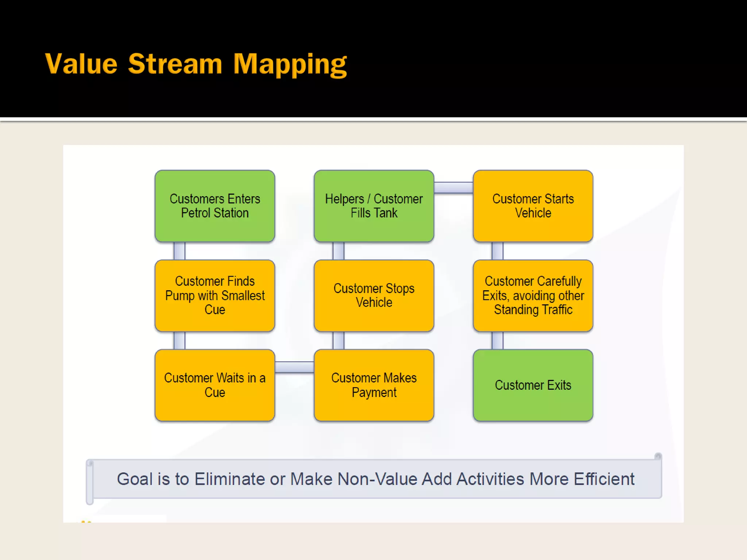Screen dimensions: 747x560
Task: Select the Customer Stops Vehicle box
Action: click(374, 295)
